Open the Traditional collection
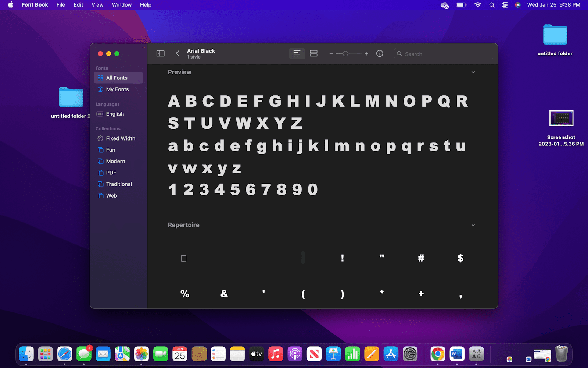The image size is (588, 368). point(118,184)
